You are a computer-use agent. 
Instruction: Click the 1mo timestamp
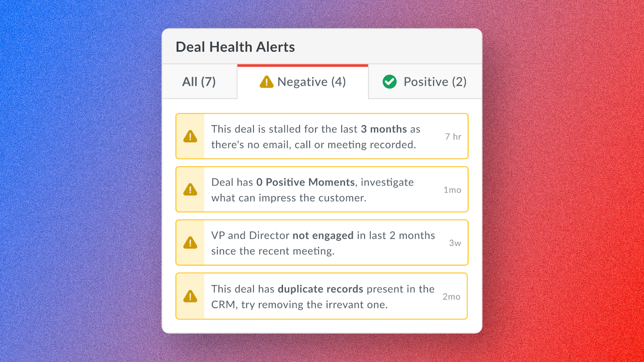(452, 190)
